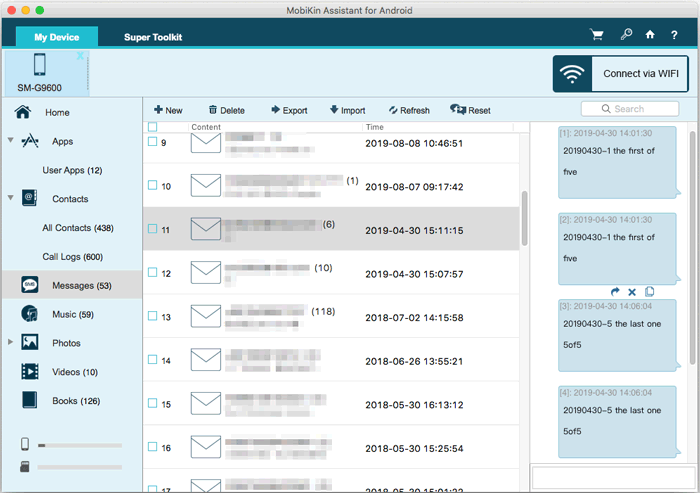Switch to the Super Toolkit tab
This screenshot has width=700, height=493.
click(x=153, y=37)
